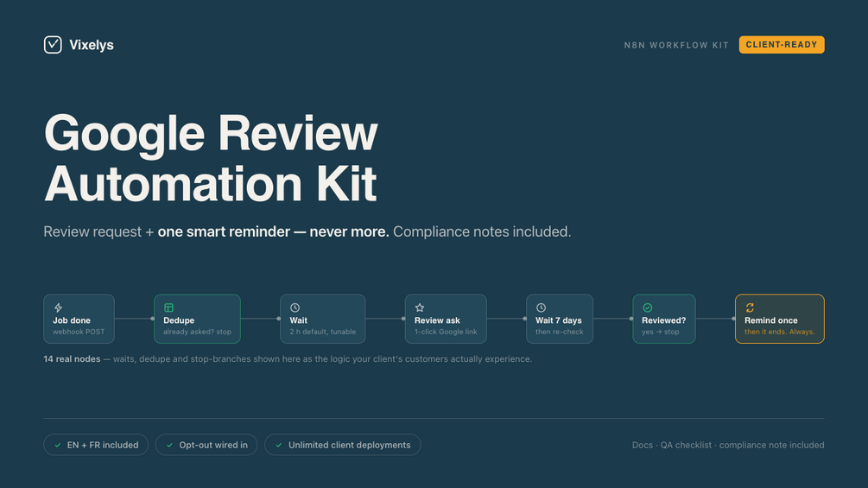Click 'webhook POST' subtext
The height and width of the screenshot is (488, 868).
tap(79, 332)
